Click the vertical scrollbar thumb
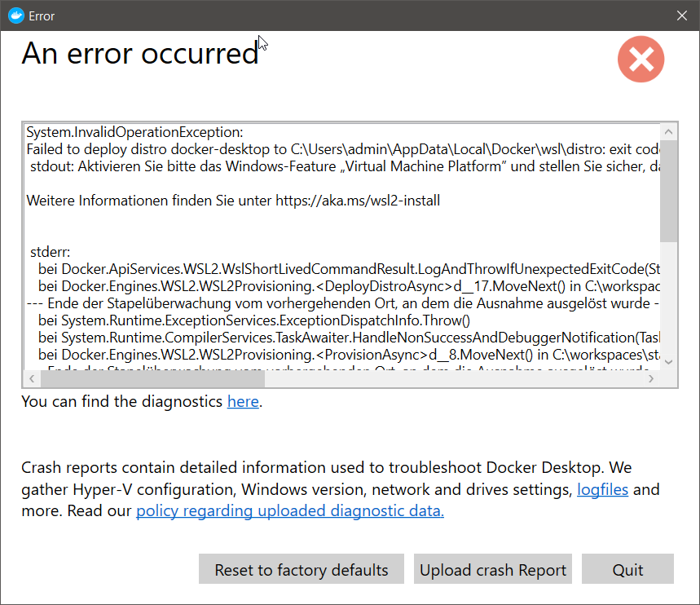The height and width of the screenshot is (605, 700). coord(668,192)
